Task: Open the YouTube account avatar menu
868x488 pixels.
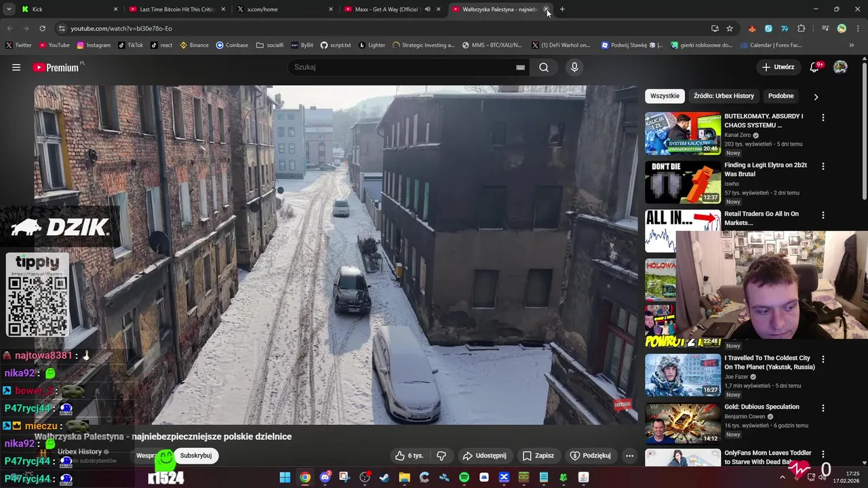Action: (840, 67)
